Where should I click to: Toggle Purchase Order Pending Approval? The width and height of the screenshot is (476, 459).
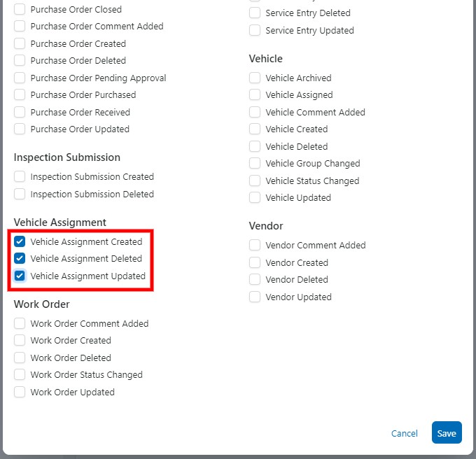20,78
